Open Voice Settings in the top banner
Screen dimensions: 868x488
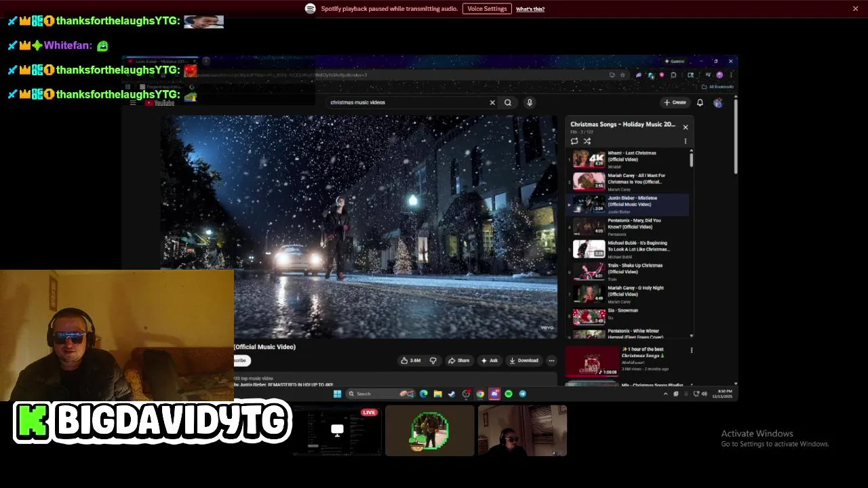pyautogui.click(x=487, y=9)
